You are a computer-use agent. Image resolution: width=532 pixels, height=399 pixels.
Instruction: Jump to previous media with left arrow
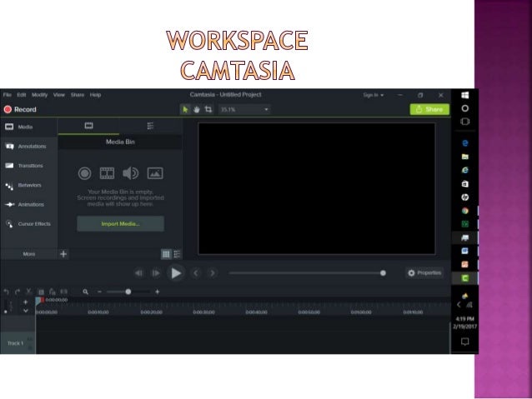pos(196,273)
